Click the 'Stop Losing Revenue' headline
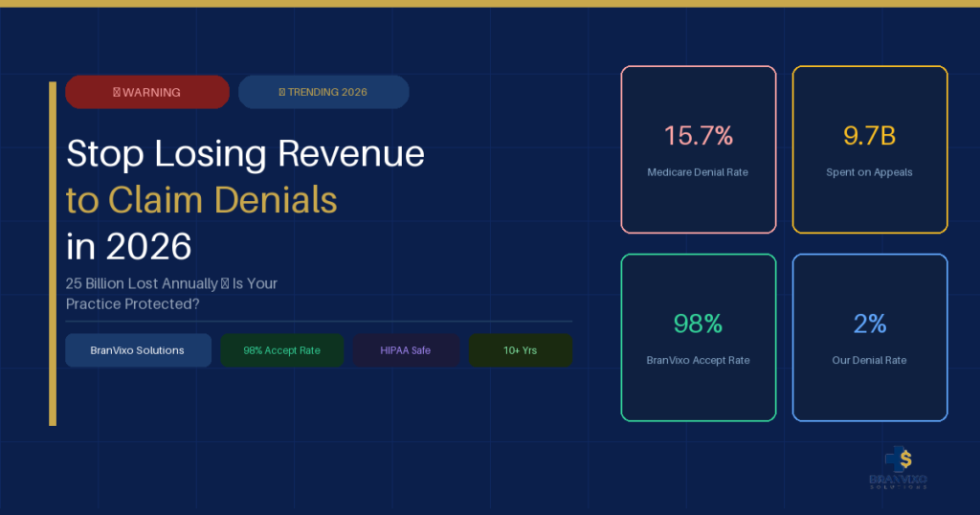 pos(245,153)
